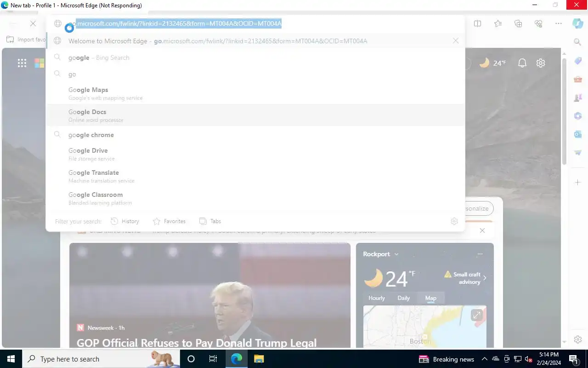Filter suggestions by History

pos(125,221)
